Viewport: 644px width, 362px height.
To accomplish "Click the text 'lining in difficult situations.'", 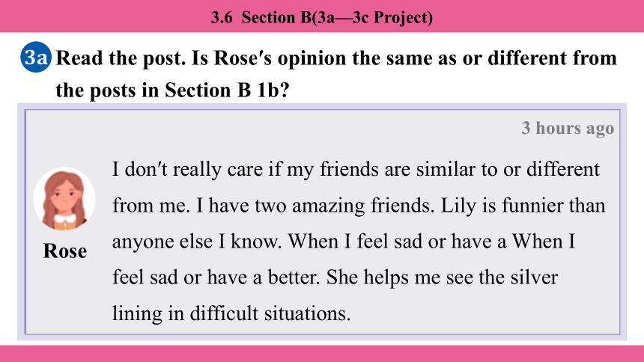I will 231,313.
